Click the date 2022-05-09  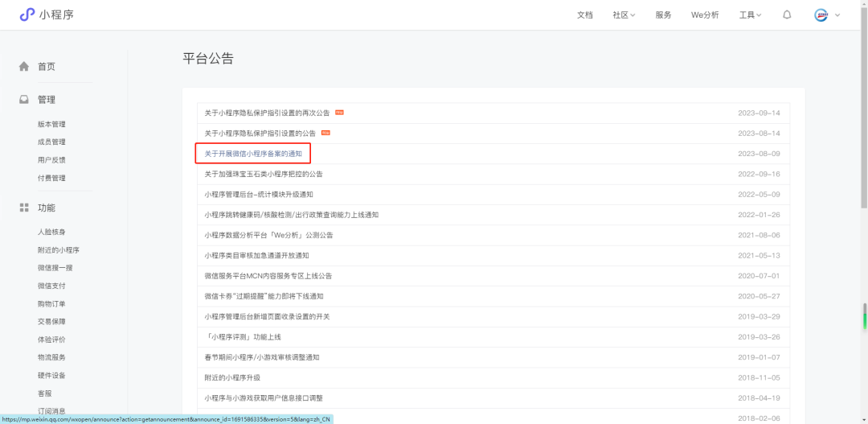click(759, 195)
